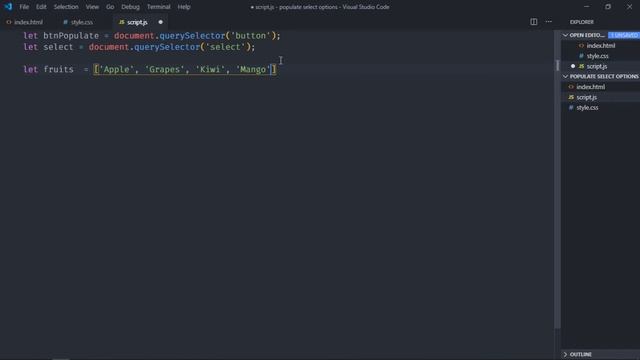Select the script.js editor tab
640x360 pixels.
(137, 22)
